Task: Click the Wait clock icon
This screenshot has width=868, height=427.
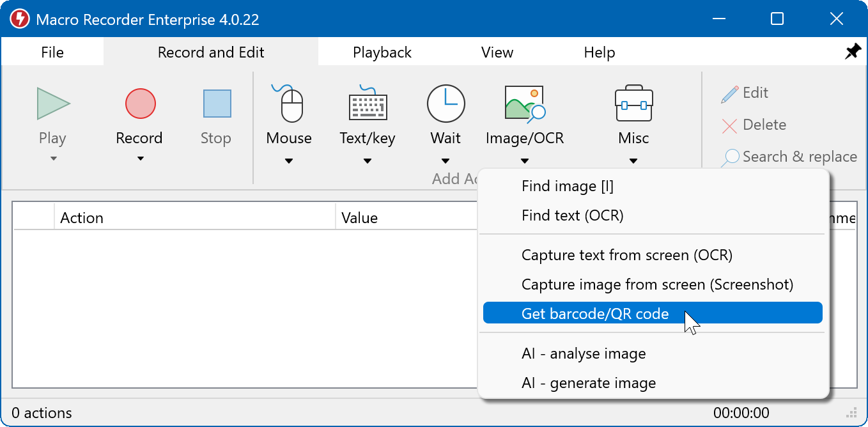Action: tap(446, 104)
